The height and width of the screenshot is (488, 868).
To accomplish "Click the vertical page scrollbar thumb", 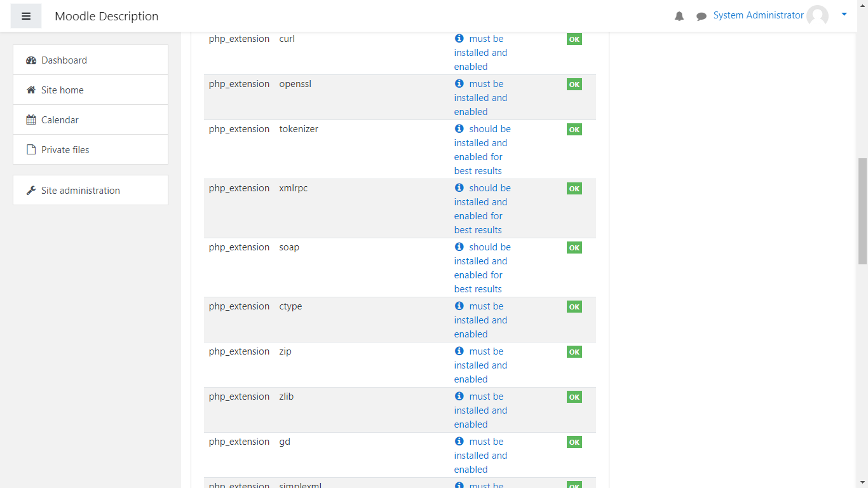I will pyautogui.click(x=862, y=211).
